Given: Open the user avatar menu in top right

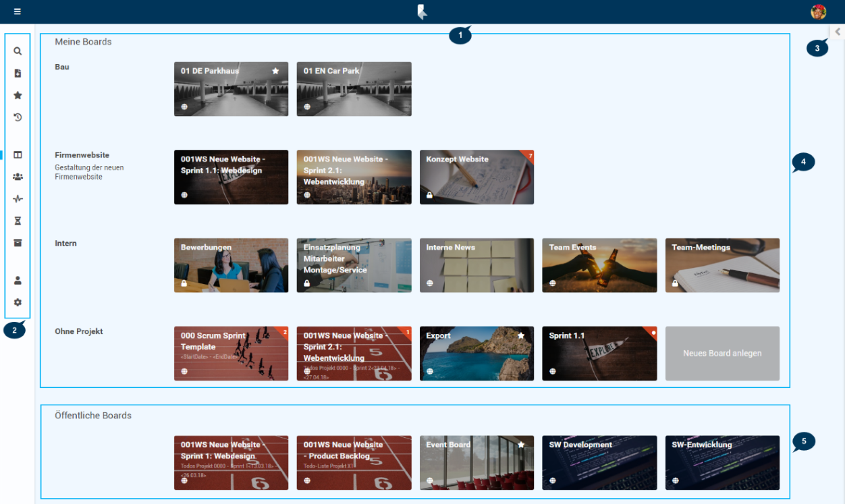Looking at the screenshot, I should 818,11.
